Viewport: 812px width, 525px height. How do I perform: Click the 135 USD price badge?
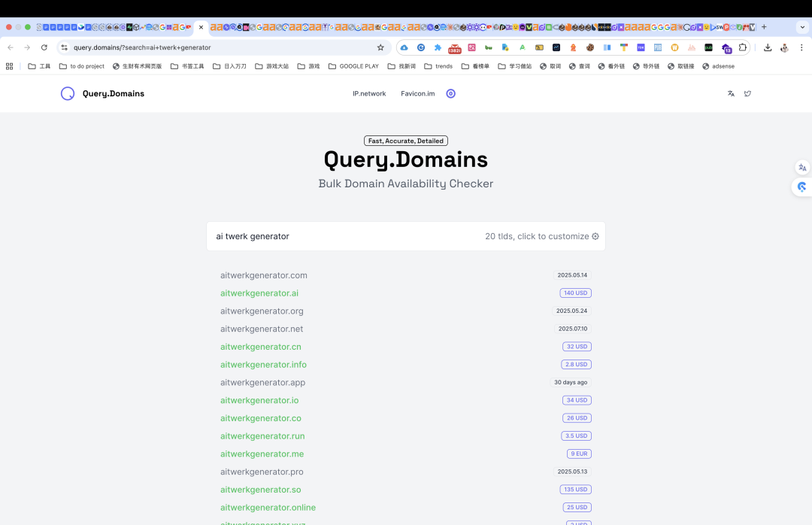[x=575, y=490]
